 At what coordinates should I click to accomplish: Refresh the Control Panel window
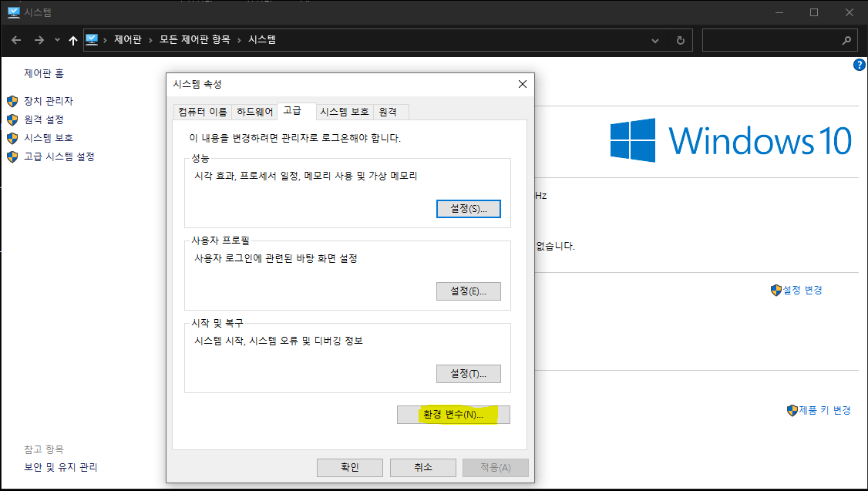pyautogui.click(x=681, y=40)
